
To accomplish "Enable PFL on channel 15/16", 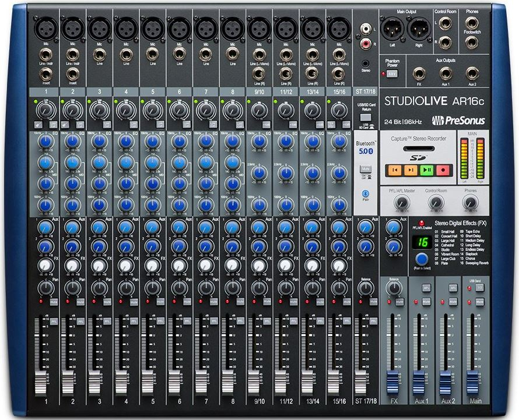I will pyautogui.click(x=346, y=321).
